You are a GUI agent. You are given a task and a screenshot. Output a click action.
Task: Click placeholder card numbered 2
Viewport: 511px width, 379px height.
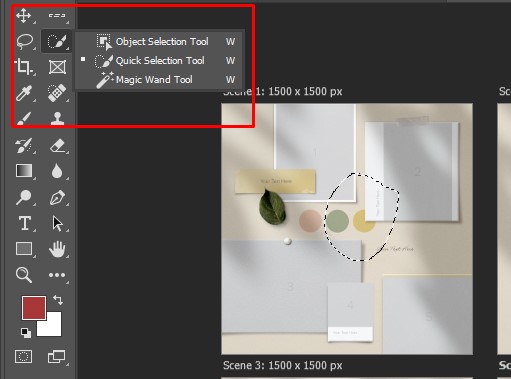pyautogui.click(x=412, y=172)
